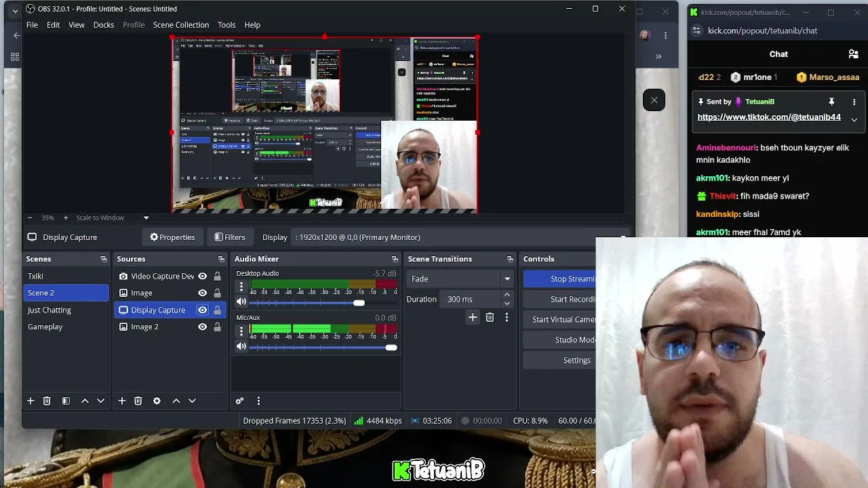Image resolution: width=868 pixels, height=488 pixels.
Task: Move source down with Sources down arrow
Action: [192, 401]
